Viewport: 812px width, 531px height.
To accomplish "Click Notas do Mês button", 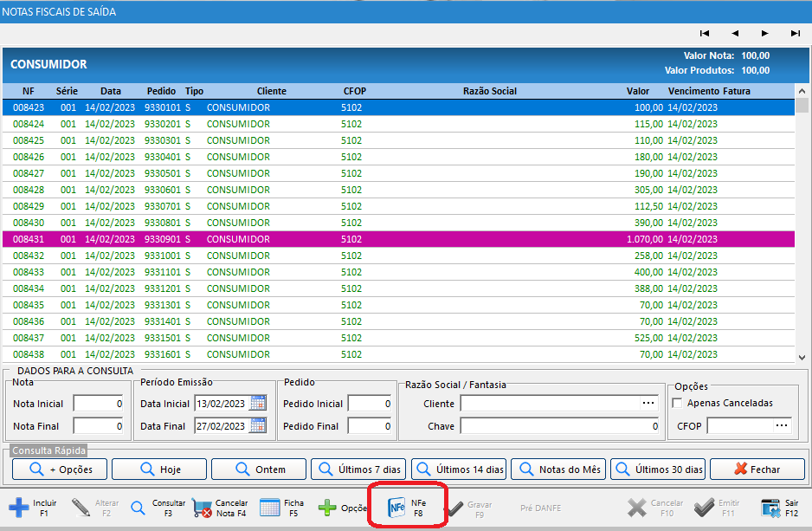I will pyautogui.click(x=558, y=469).
